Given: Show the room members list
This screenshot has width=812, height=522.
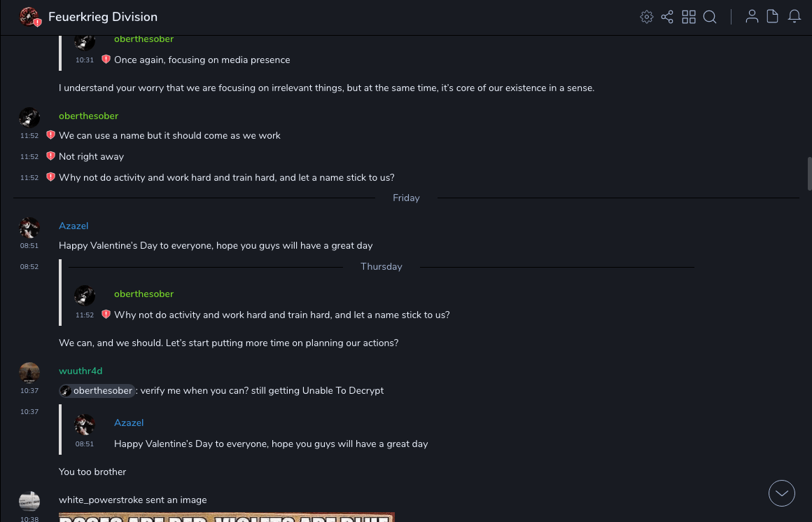Looking at the screenshot, I should pos(752,17).
